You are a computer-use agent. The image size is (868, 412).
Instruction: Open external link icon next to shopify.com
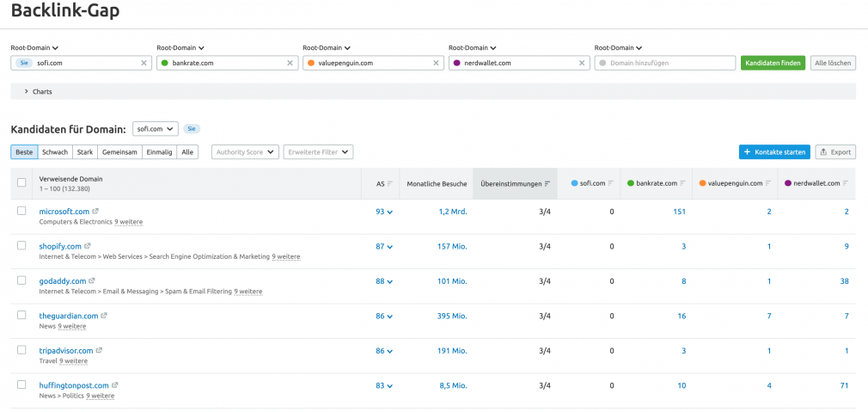88,246
